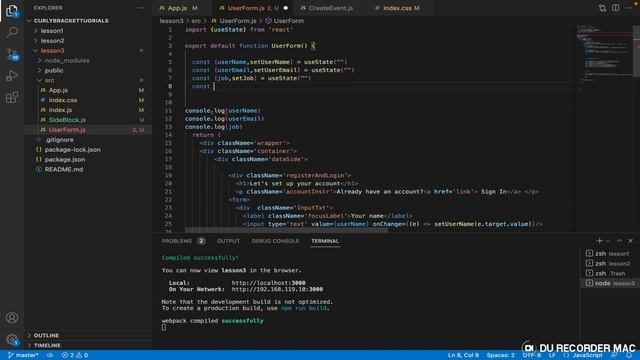Open the OUTPUT panel tab

[228, 241]
